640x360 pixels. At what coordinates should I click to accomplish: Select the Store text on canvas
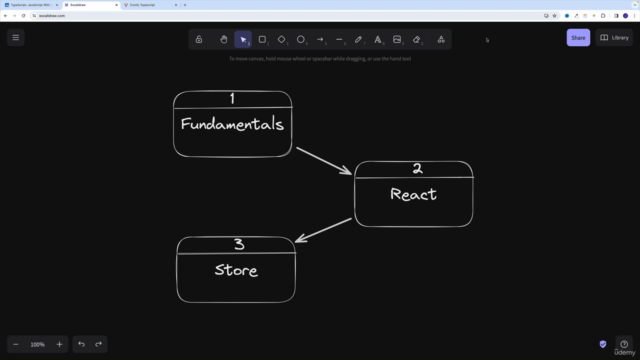coord(236,270)
